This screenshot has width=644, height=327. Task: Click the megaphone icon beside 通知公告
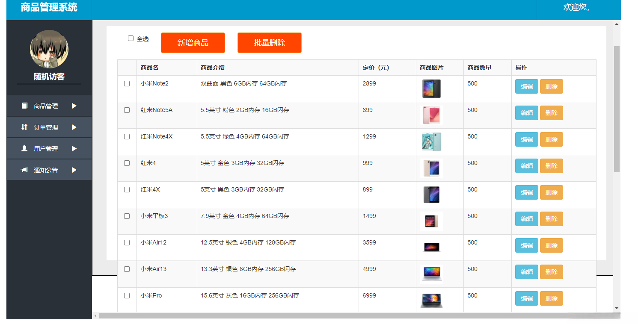click(24, 170)
